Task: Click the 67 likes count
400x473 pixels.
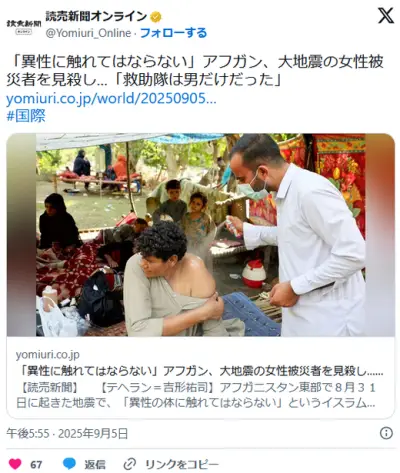Action: 36,464
